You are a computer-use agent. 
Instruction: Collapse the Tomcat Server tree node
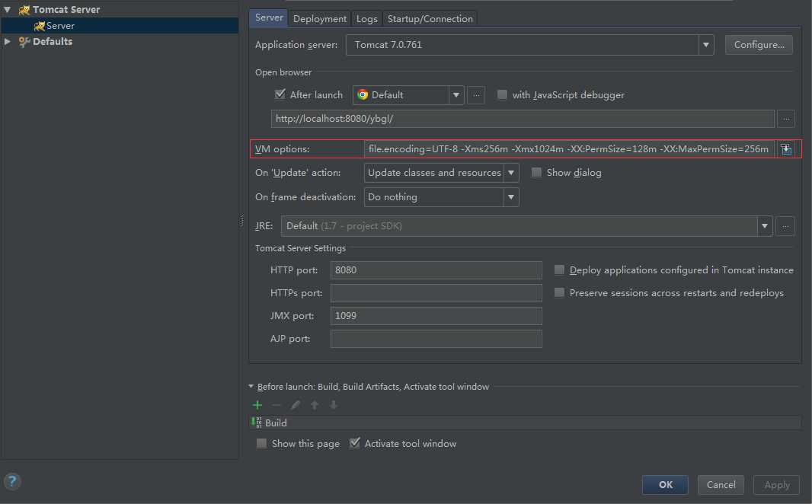click(8, 9)
